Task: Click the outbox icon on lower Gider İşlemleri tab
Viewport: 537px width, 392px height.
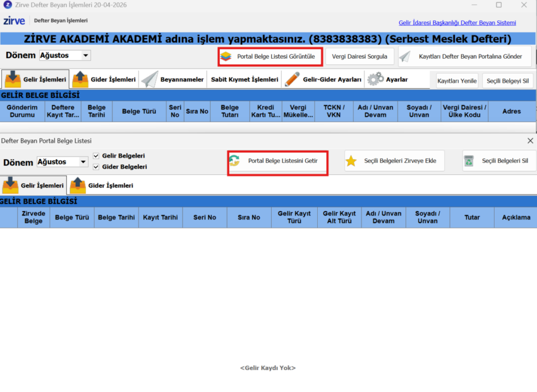Action: tap(78, 185)
